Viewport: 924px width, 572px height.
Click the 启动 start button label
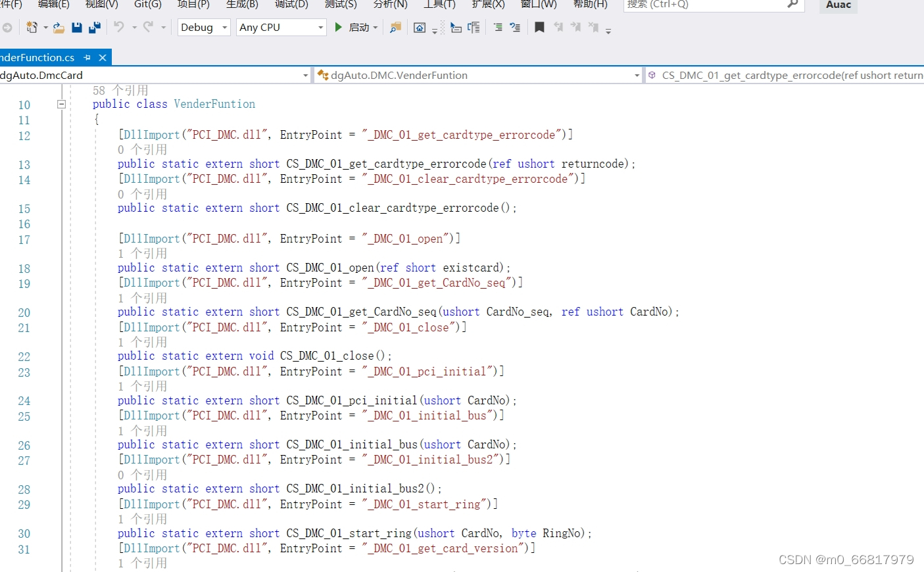click(359, 28)
